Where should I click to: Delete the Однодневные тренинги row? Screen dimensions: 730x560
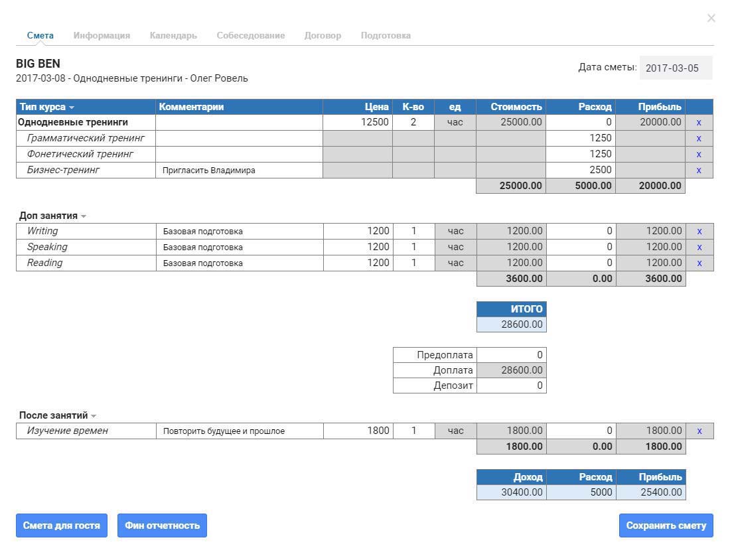pos(698,123)
